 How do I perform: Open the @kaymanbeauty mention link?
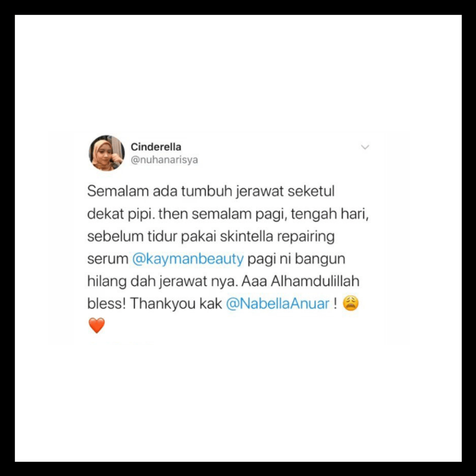click(188, 259)
